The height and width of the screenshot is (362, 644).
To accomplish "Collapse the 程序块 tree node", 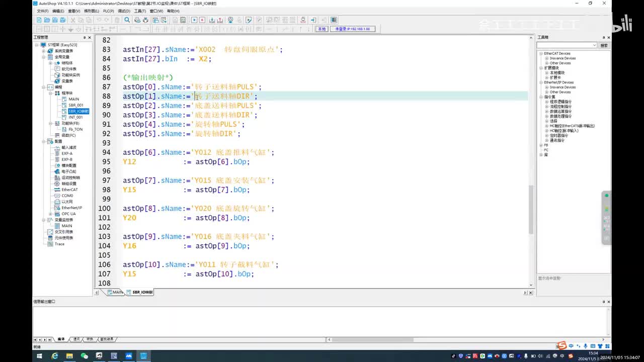I will tap(50, 93).
